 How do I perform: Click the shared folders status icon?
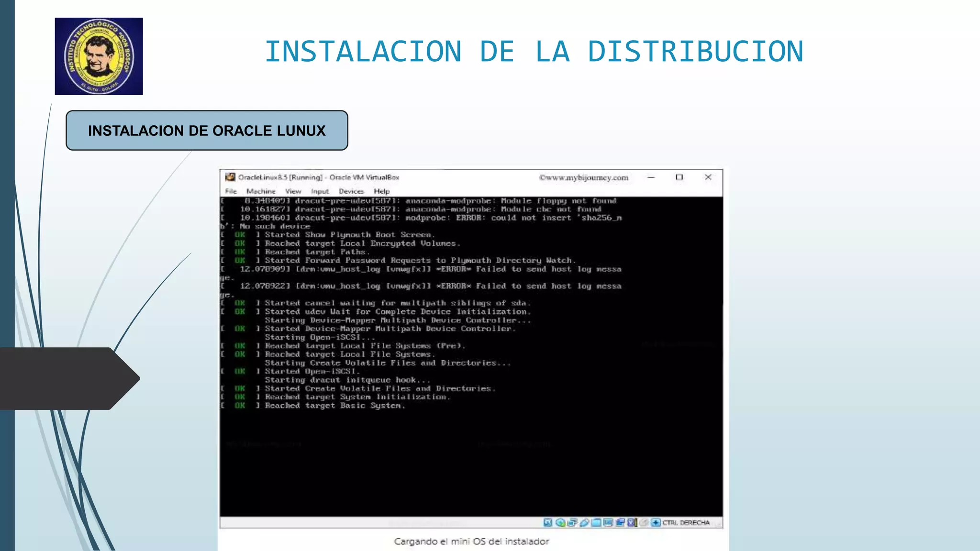596,522
